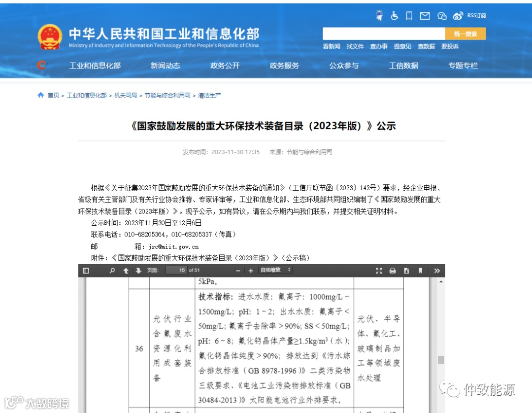532x413 pixels.
Task: Switch PDF to presentation fullscreen mode
Action: 379,271
